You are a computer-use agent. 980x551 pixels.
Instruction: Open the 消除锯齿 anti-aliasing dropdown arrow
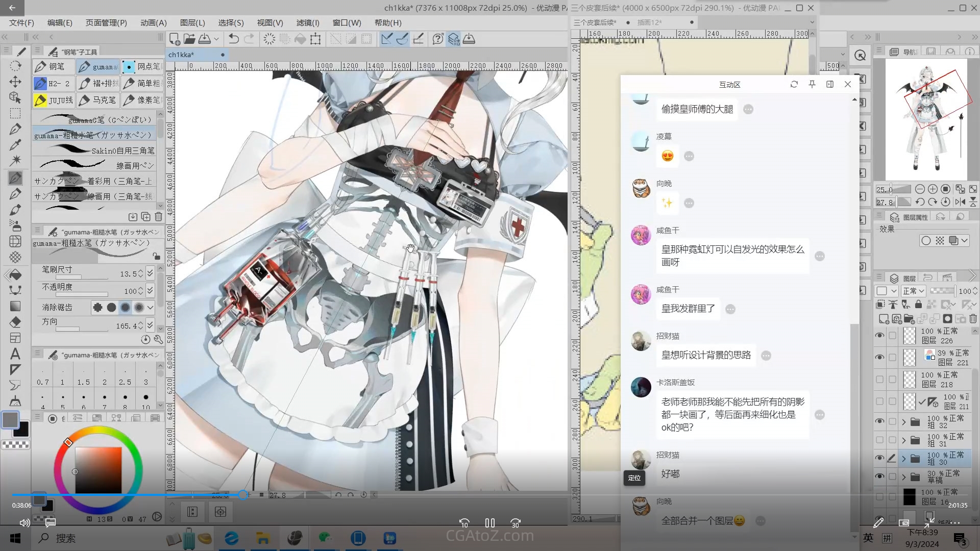[x=150, y=307]
